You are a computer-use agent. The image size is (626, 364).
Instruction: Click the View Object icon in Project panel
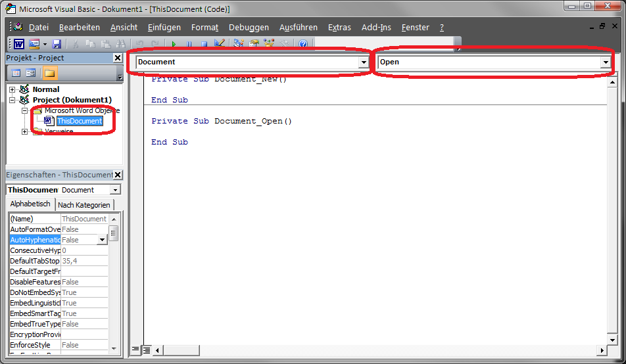coord(31,73)
